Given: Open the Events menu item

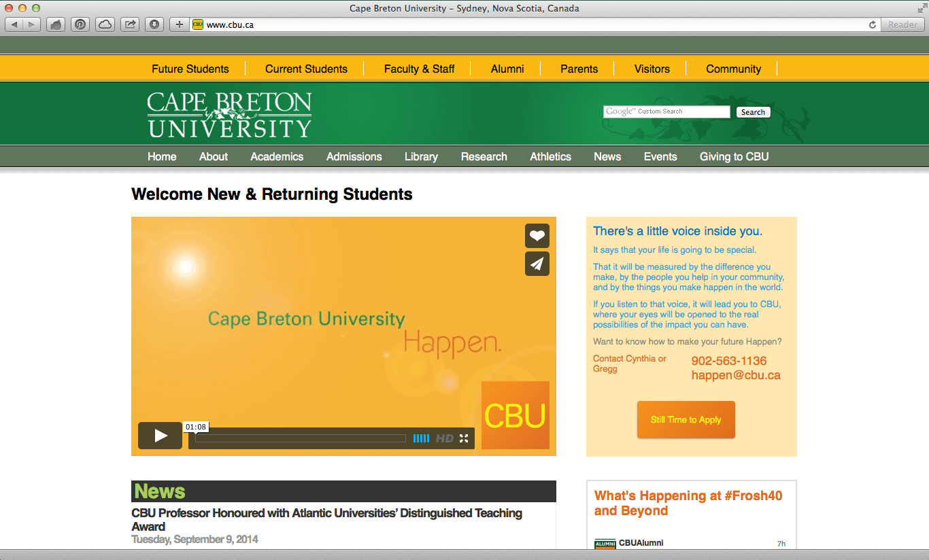Looking at the screenshot, I should (x=660, y=156).
